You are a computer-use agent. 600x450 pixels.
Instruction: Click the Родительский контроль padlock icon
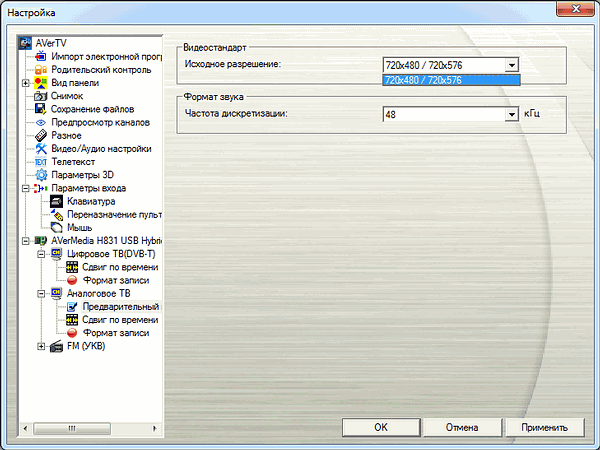(41, 70)
